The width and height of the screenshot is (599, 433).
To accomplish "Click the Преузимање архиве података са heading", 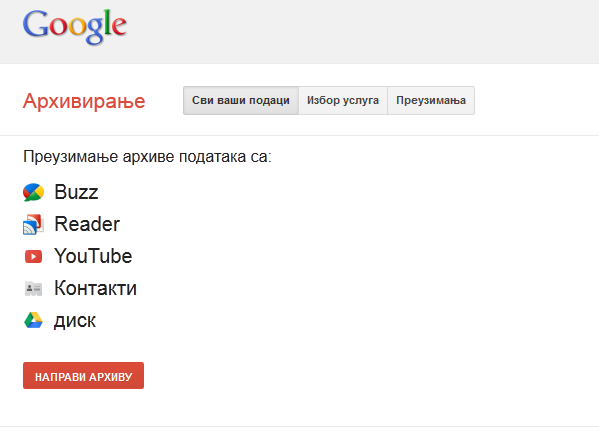I will tap(147, 157).
